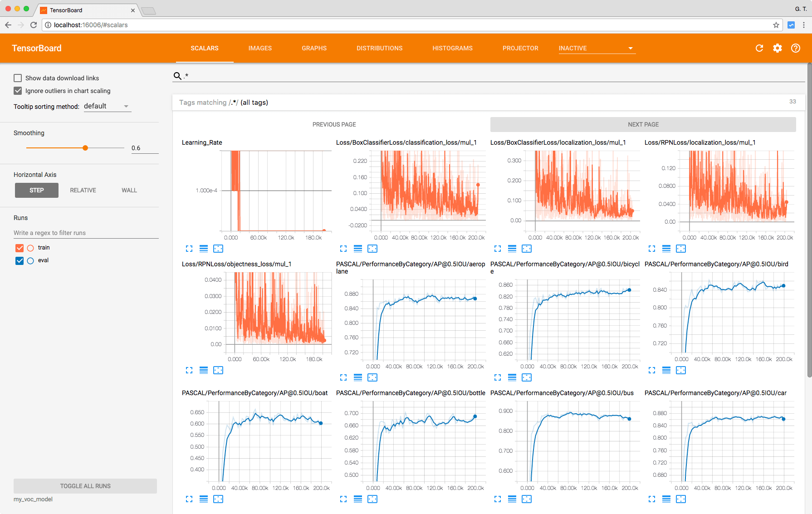812x514 pixels.
Task: Toggle log scale on objectness_loss chart
Action: pyautogui.click(x=204, y=370)
